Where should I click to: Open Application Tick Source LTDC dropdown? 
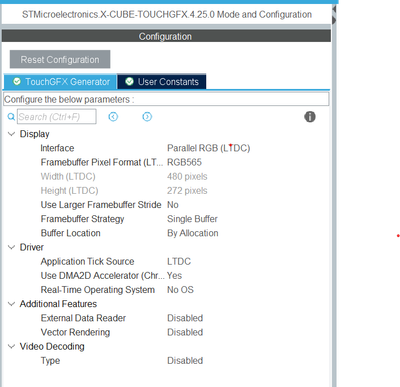pos(179,261)
